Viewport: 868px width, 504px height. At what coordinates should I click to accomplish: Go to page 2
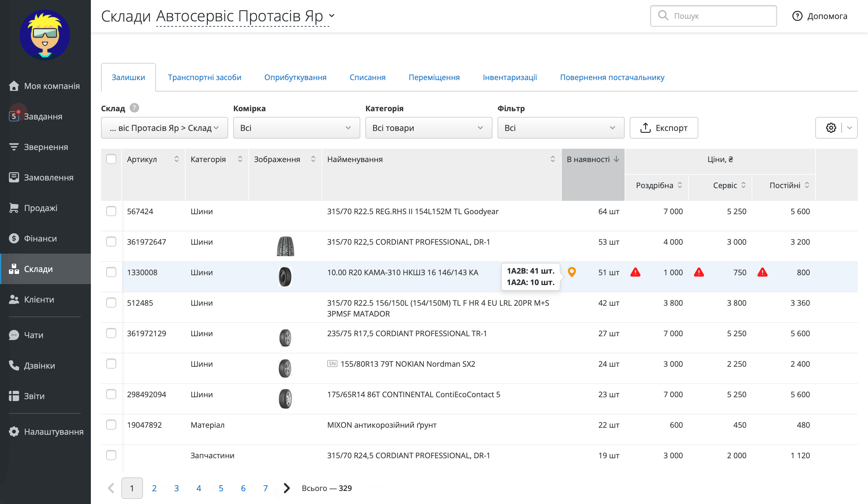(154, 488)
